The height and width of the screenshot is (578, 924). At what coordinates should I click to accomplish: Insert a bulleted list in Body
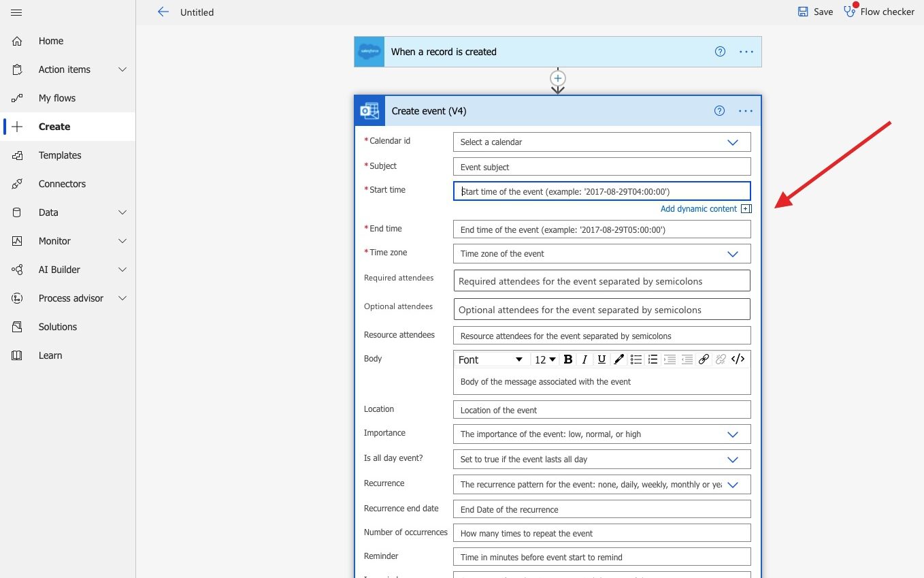636,359
